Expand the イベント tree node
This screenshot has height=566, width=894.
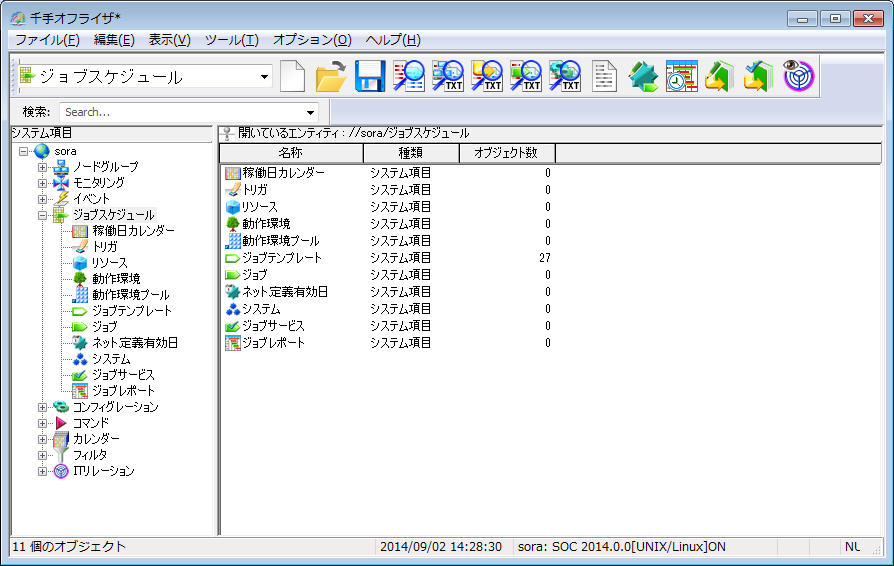click(x=42, y=199)
